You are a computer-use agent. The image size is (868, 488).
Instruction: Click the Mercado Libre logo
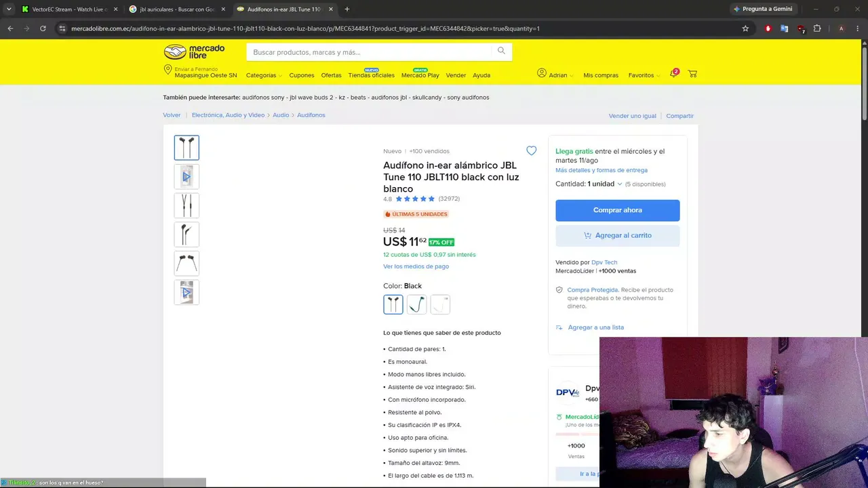point(194,52)
